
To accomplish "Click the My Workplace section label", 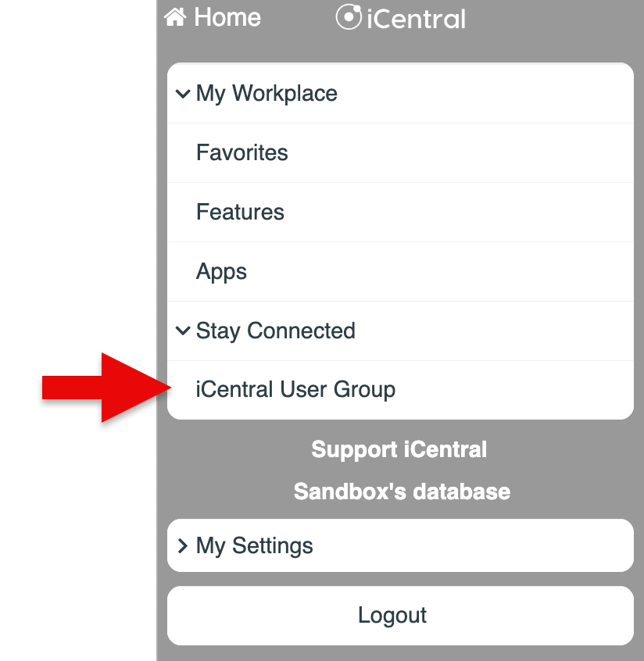I will (x=267, y=94).
